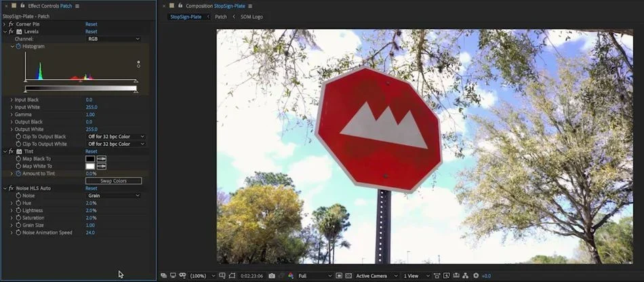Pick black color with Map Black eyedropper

[x=101, y=159]
